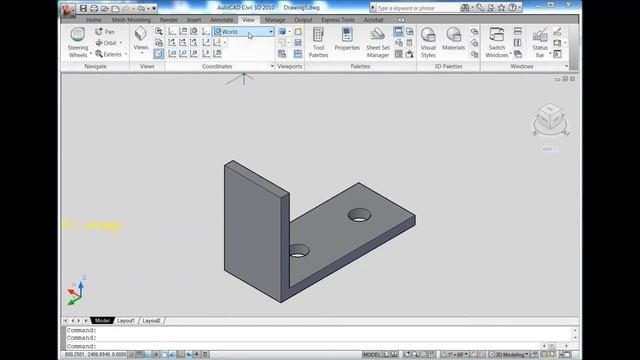The image size is (640, 360).
Task: Expand the Steering Wheels dropdown arrow
Action: tap(91, 54)
